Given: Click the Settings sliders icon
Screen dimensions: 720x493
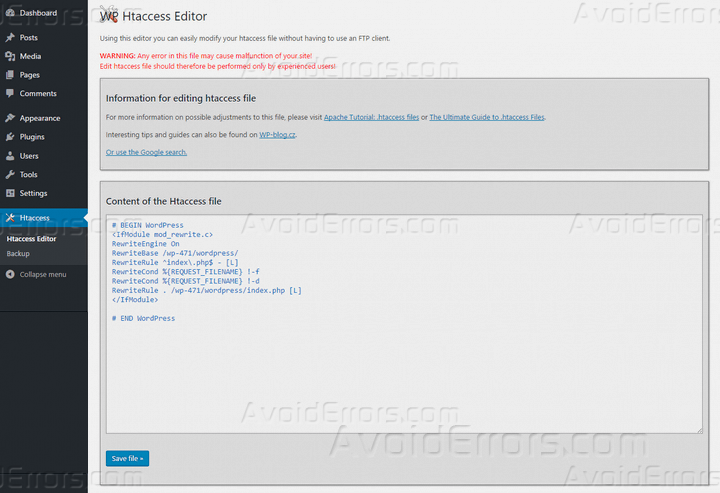Looking at the screenshot, I should [x=10, y=193].
